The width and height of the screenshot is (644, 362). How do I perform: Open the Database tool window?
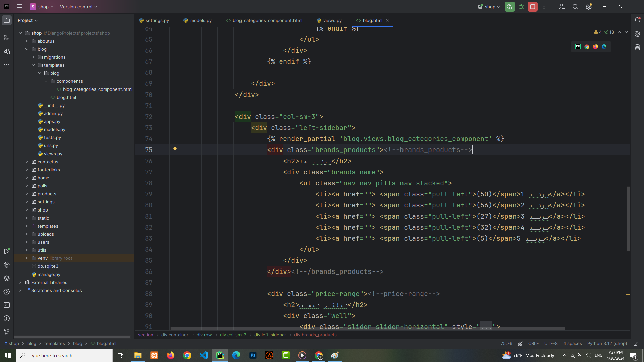tap(637, 47)
